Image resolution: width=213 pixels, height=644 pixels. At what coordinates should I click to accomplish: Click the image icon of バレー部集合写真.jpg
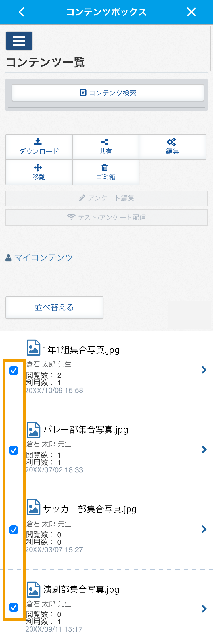34,430
